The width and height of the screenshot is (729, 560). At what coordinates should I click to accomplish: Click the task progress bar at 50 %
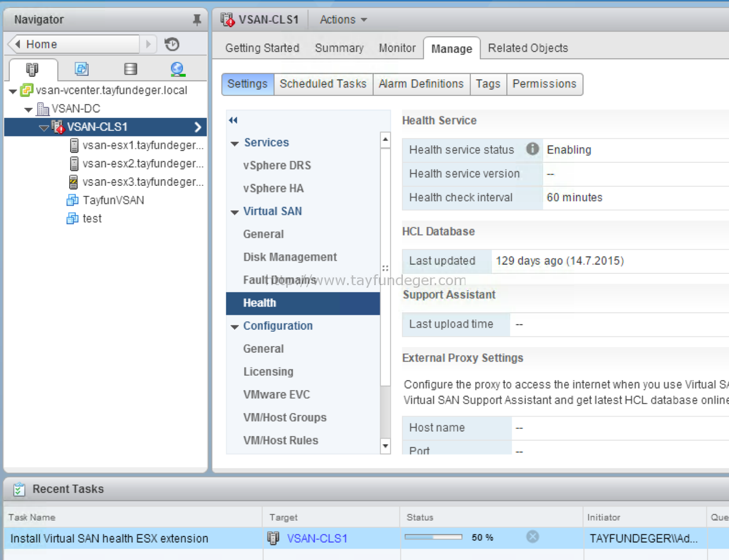coord(433,537)
